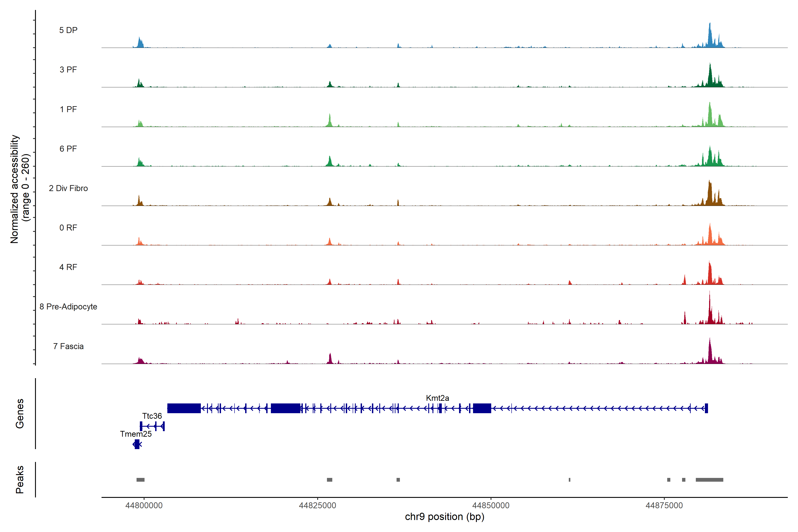The height and width of the screenshot is (532, 798).
Task: Click the 44825000 axis tick label
Action: point(317,506)
